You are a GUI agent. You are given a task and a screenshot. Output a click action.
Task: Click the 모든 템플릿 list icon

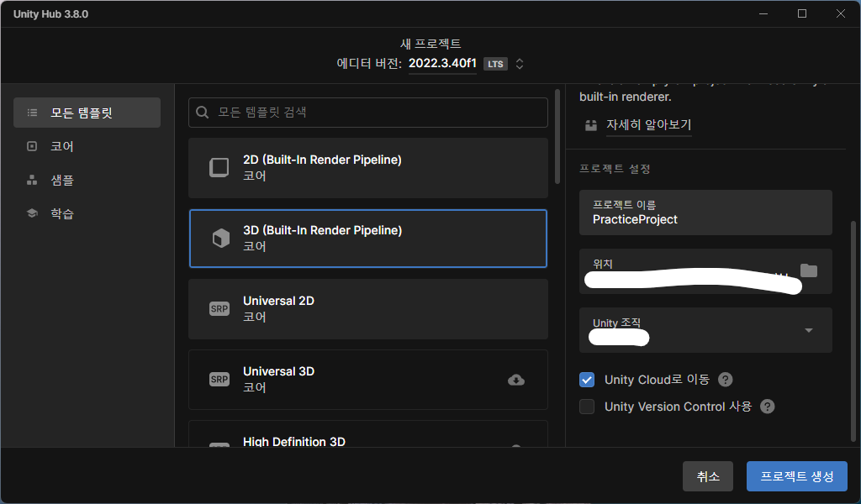tap(33, 113)
